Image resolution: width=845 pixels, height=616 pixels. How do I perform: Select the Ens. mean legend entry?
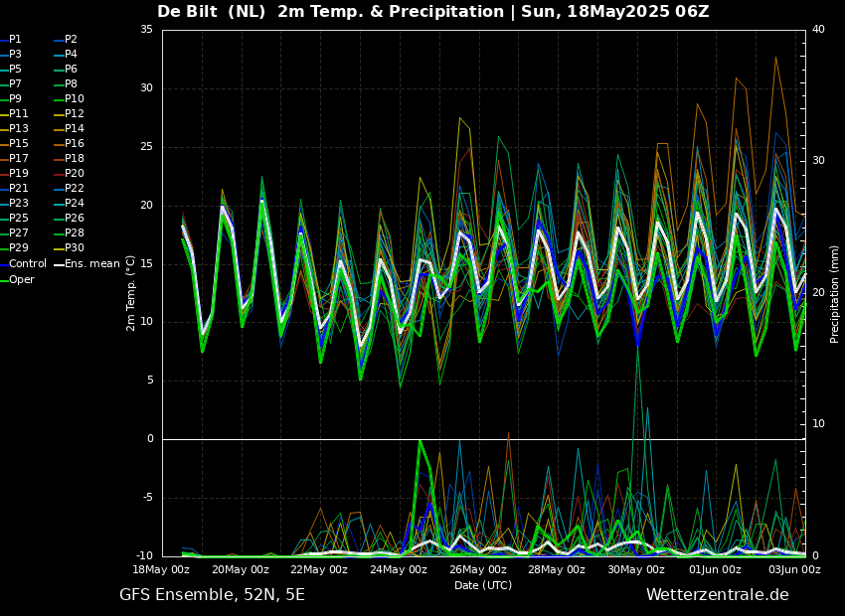point(86,264)
